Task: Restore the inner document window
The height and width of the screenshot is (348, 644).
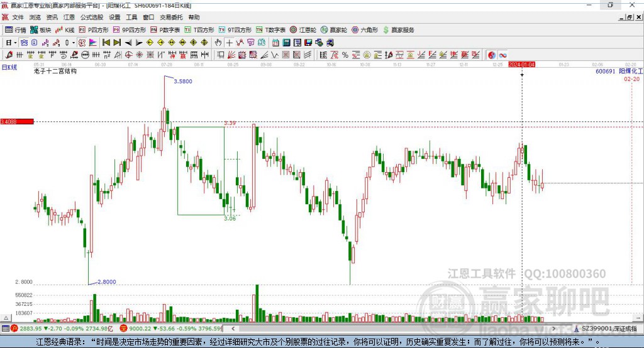Action: click(630, 17)
